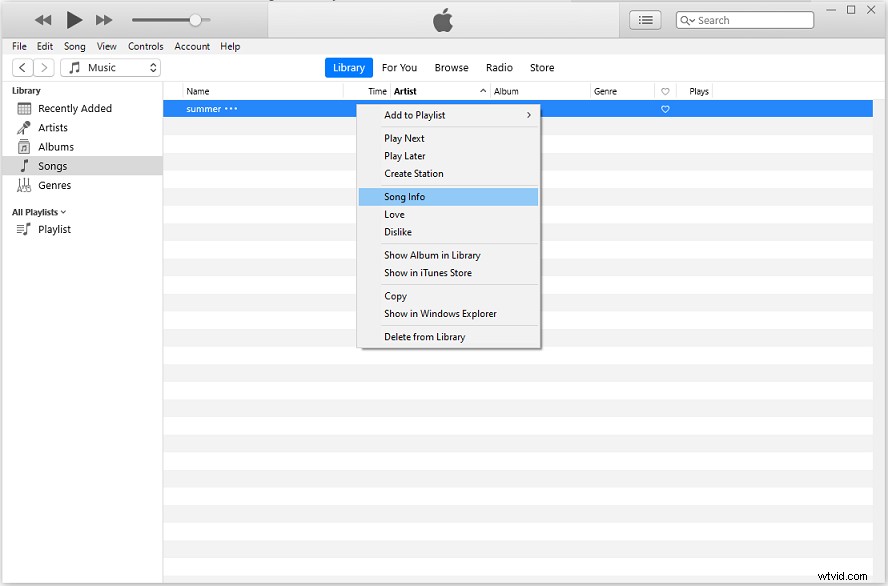
Task: Choose Love from the context menu
Action: (394, 214)
